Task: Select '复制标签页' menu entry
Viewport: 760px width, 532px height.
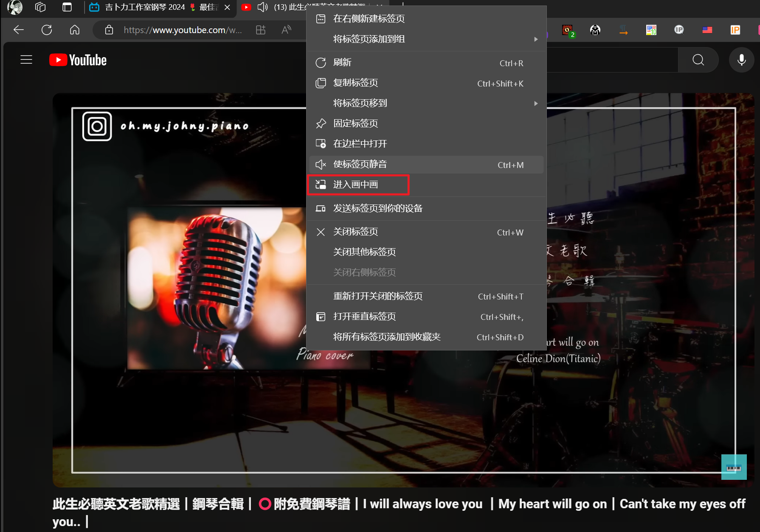Action: (426, 83)
